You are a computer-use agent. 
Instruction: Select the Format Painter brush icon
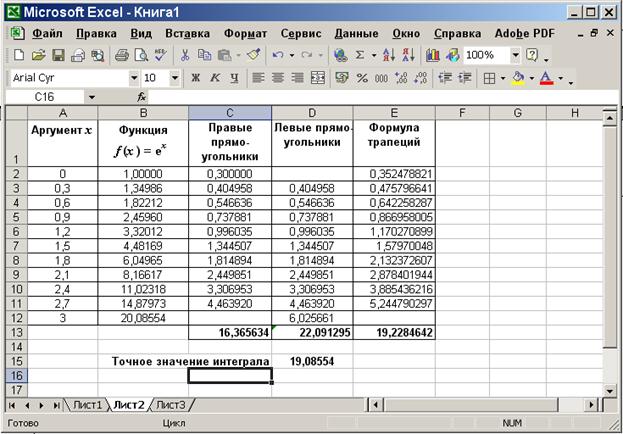click(253, 55)
